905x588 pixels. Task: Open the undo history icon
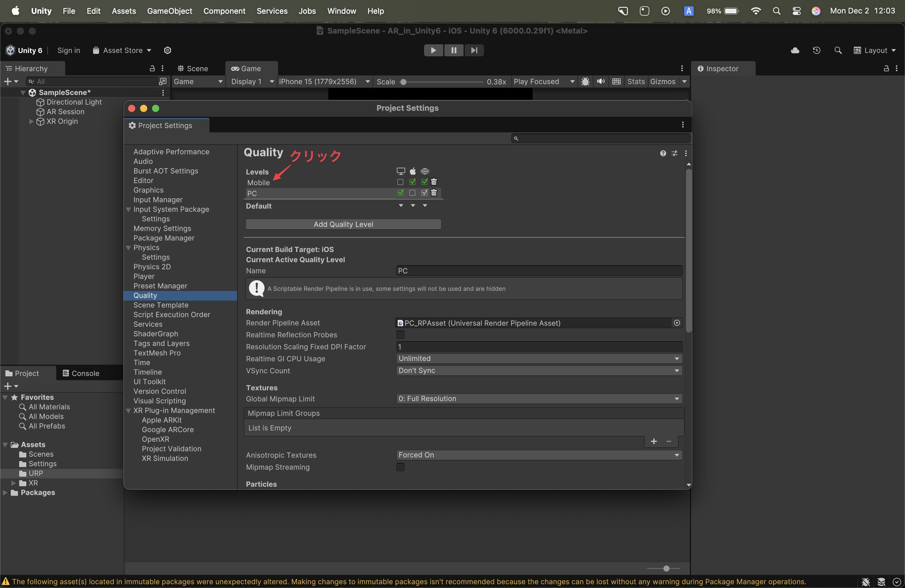(816, 50)
